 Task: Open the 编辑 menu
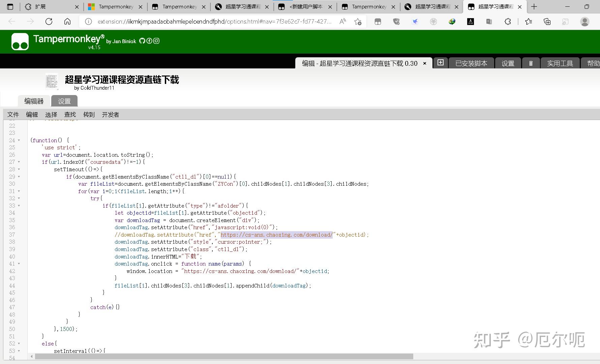32,115
